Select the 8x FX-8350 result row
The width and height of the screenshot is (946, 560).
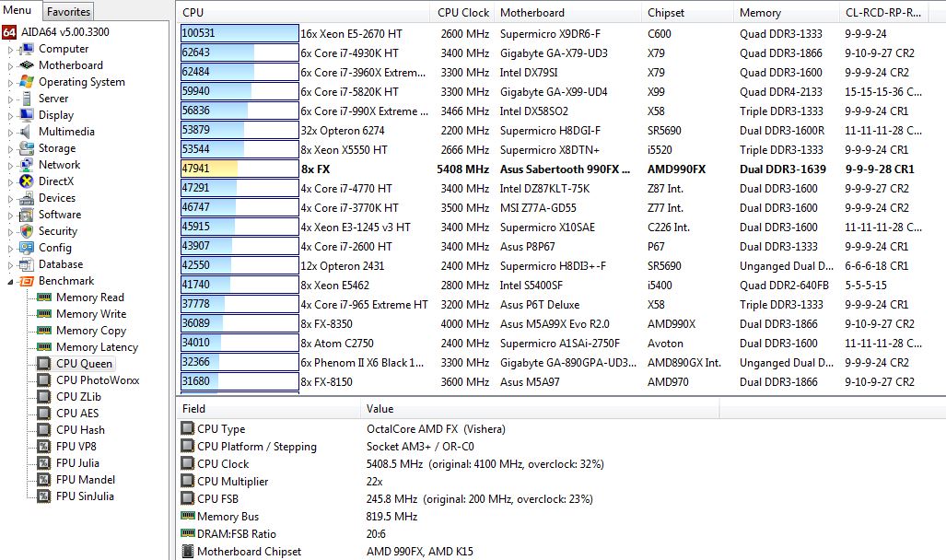[561, 324]
